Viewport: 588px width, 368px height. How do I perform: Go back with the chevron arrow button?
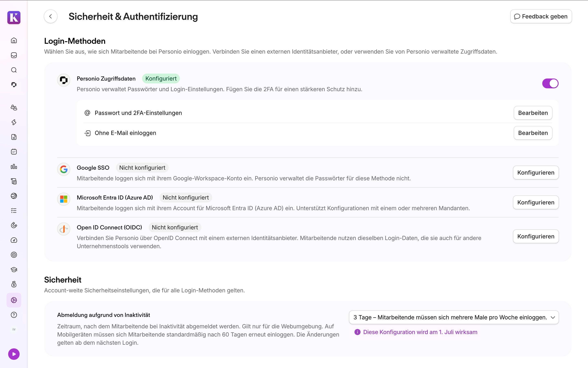tap(51, 17)
